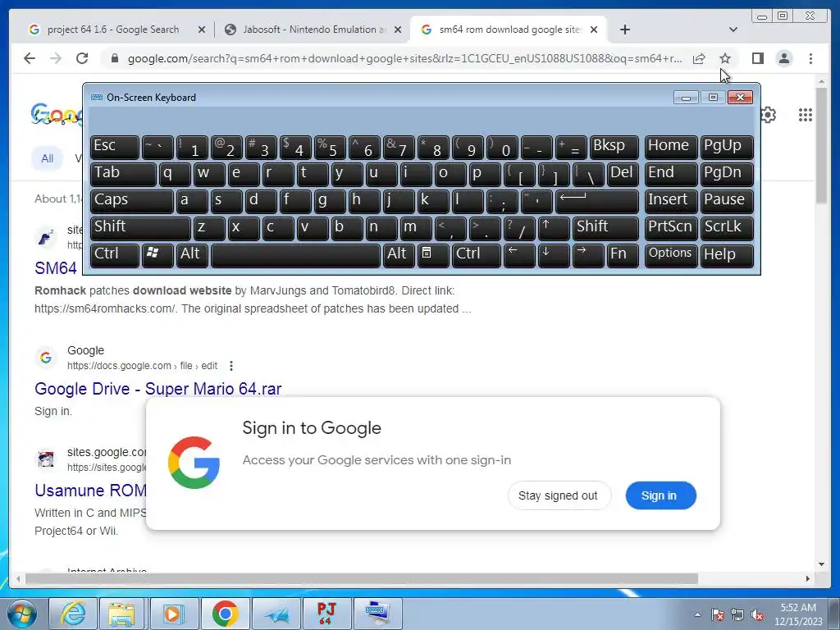Tap the right arrow key on keyboard
Screen dimensions: 840x630
(x=587, y=255)
